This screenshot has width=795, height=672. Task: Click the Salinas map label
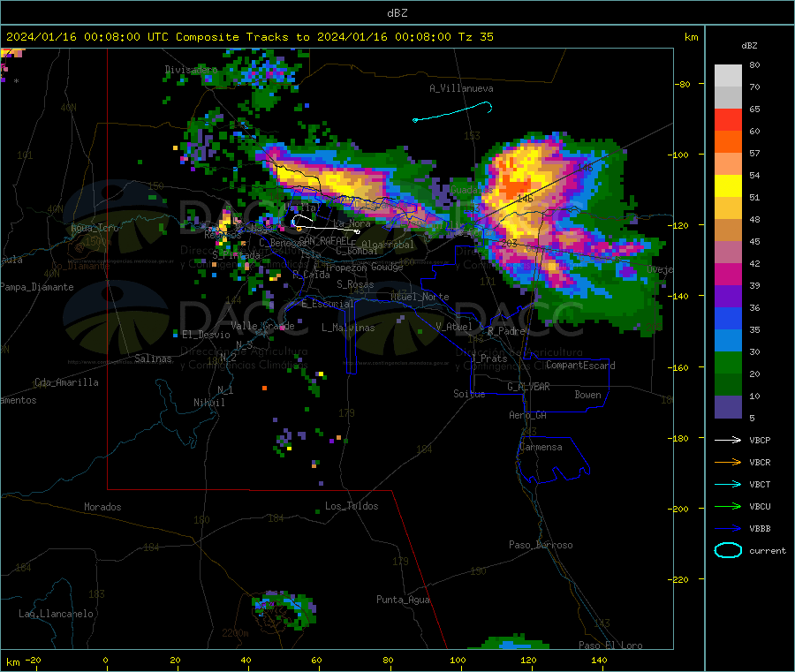[153, 359]
